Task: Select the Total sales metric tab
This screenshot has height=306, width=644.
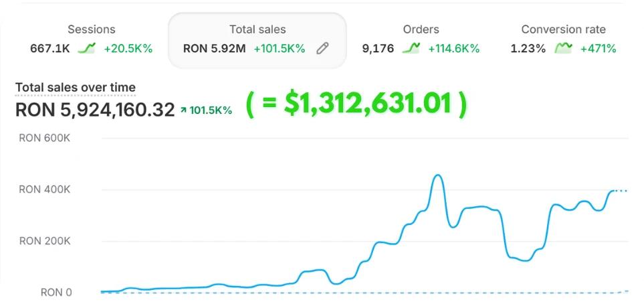Action: click(x=257, y=40)
